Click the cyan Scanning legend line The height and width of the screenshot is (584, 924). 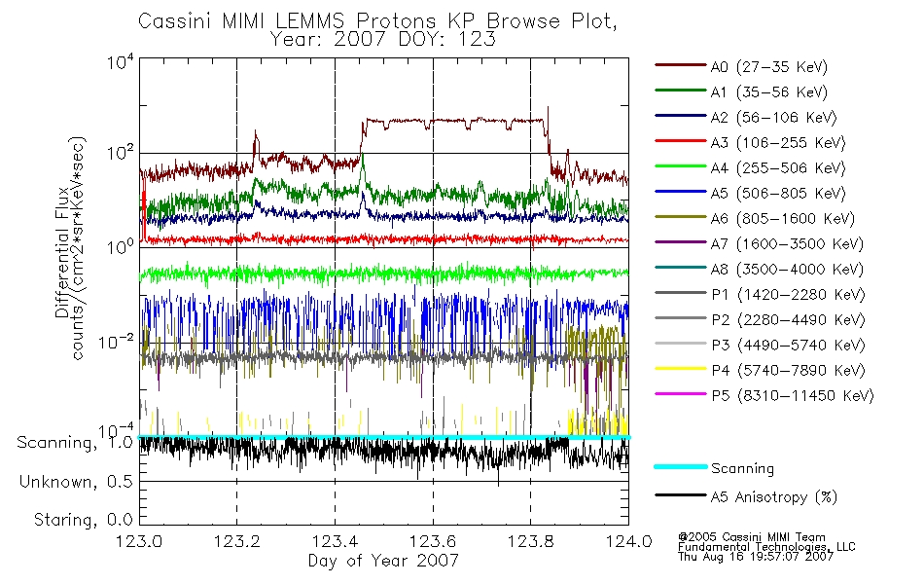pyautogui.click(x=681, y=466)
